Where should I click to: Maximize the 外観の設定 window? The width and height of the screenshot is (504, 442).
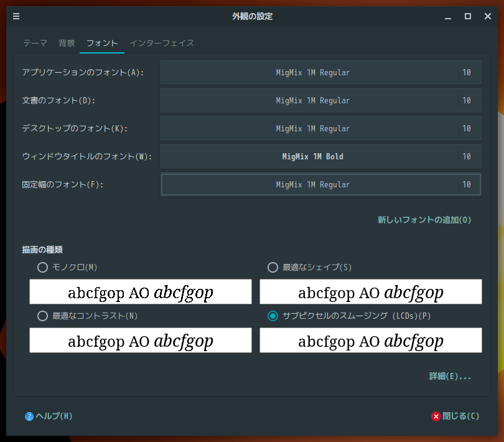468,16
